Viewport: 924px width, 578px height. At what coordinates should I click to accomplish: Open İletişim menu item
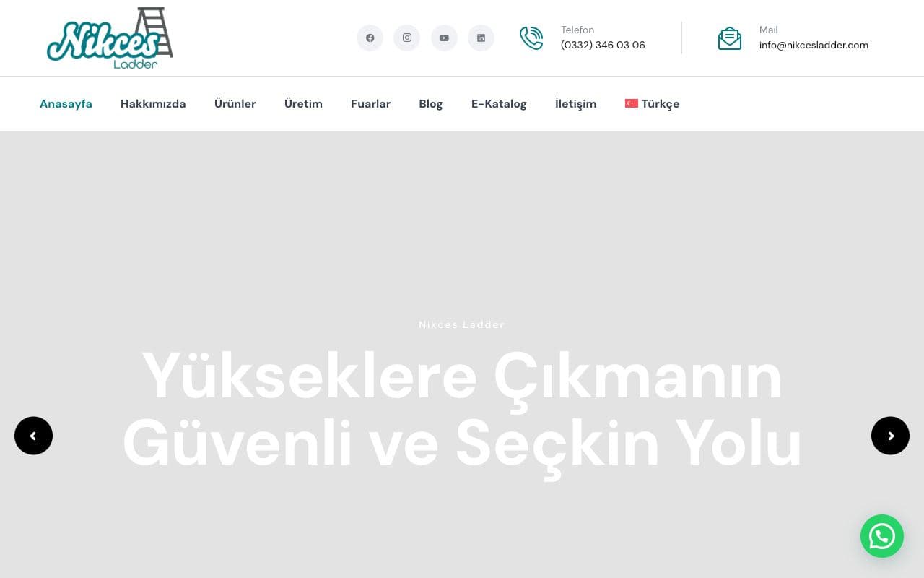576,103
